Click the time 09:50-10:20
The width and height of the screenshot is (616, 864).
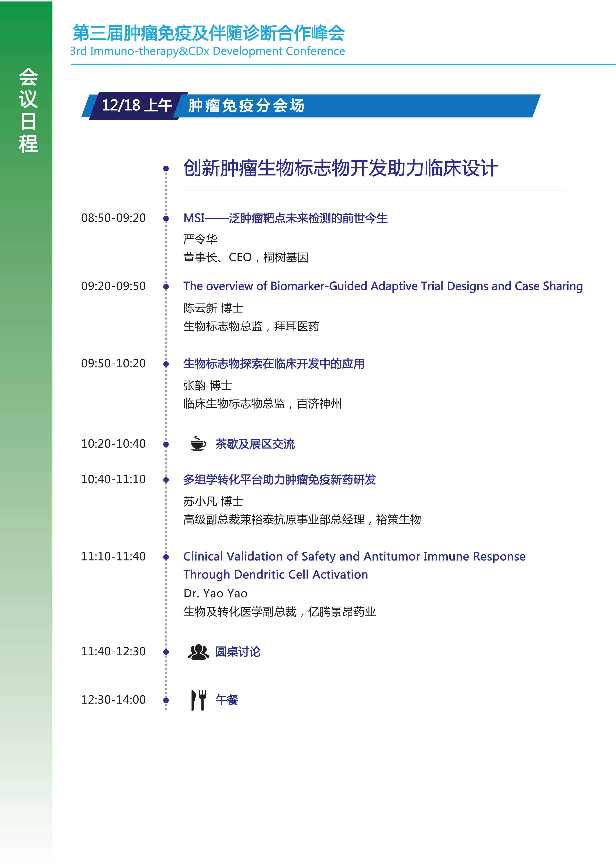tap(113, 363)
